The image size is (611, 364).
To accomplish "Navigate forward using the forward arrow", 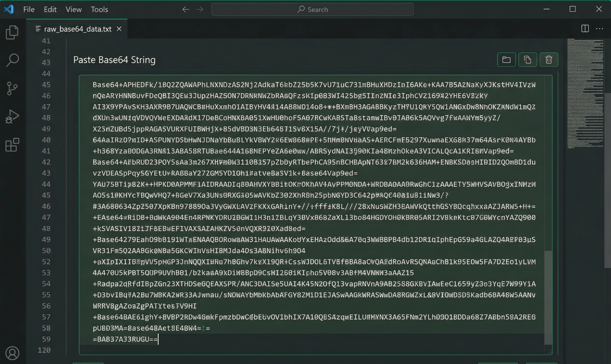I will (x=200, y=9).
